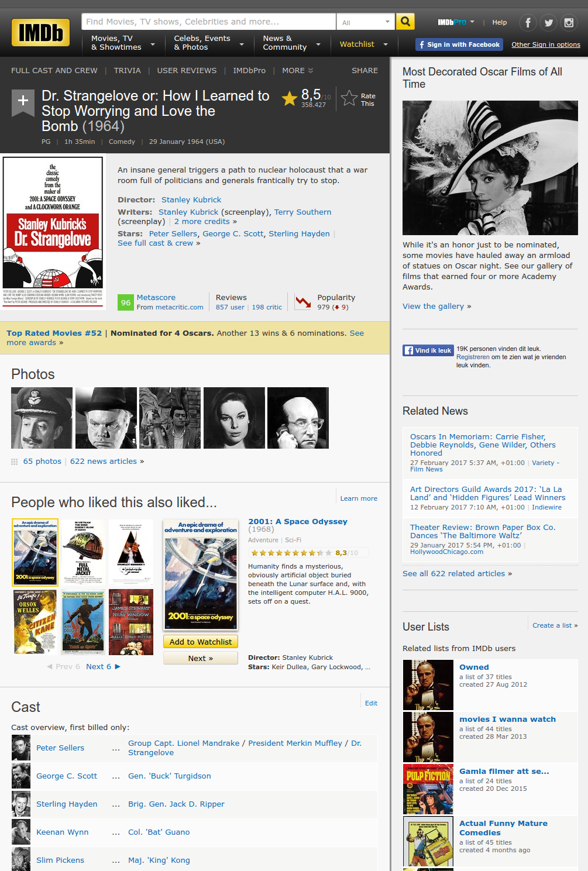Screen dimensions: 588x871
Task: Open the Stanley Kubrick director link
Action: pos(191,199)
